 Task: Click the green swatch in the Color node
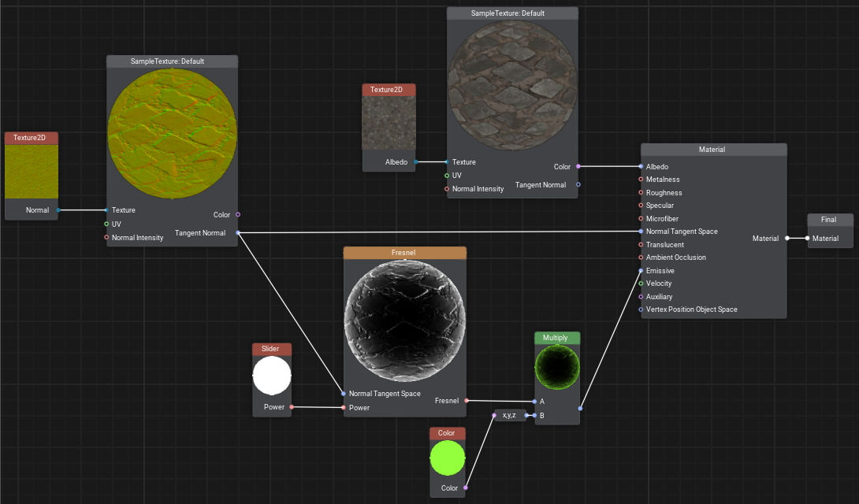(448, 458)
